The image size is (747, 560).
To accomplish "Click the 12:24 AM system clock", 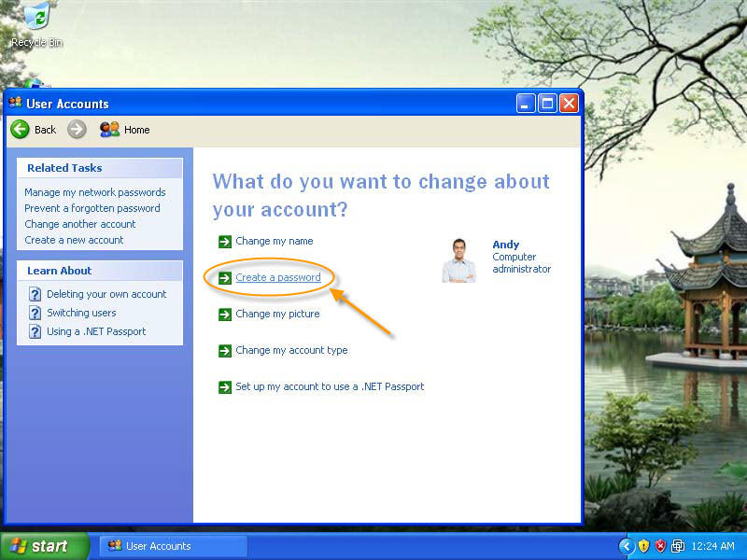I will point(712,546).
